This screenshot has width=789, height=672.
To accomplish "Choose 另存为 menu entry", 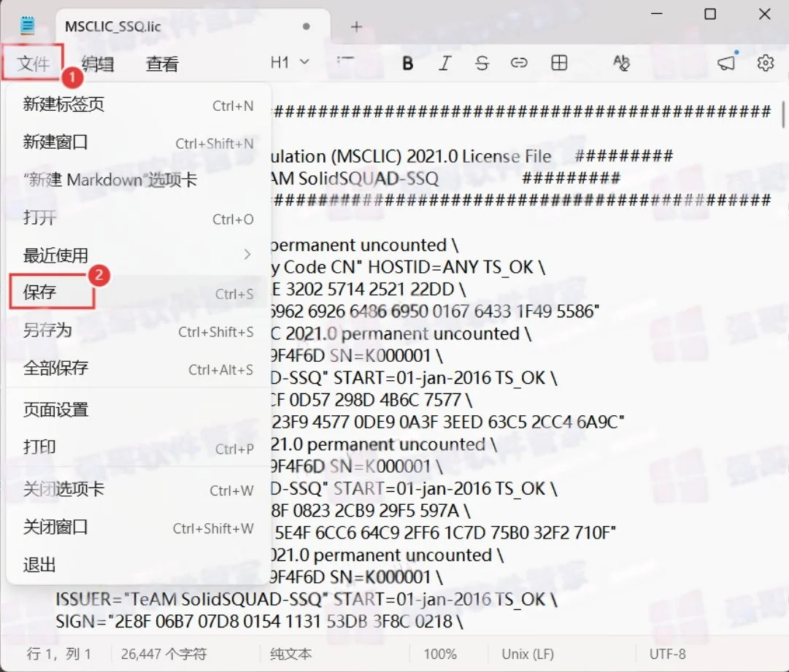I will tap(139, 331).
